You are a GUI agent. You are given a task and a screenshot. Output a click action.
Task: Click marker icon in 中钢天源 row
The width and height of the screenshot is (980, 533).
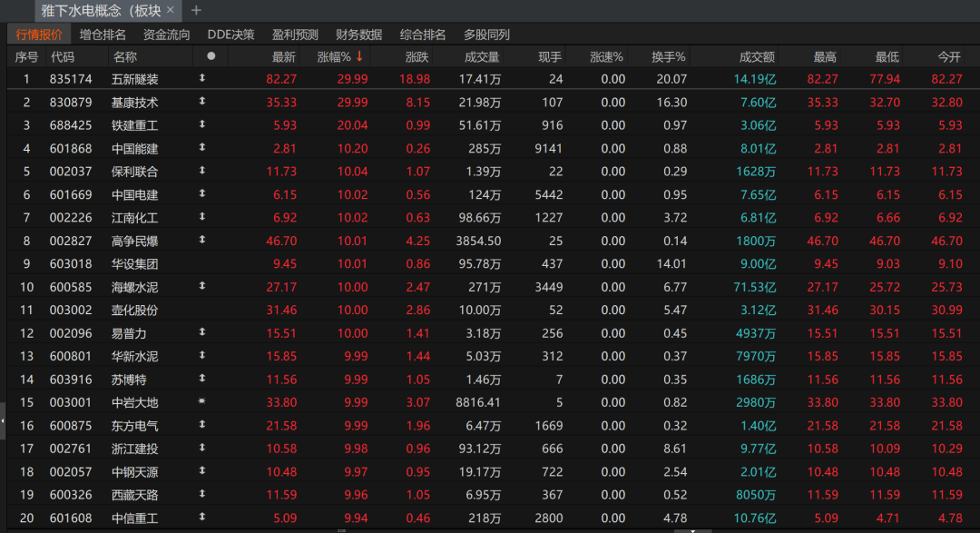coord(201,470)
